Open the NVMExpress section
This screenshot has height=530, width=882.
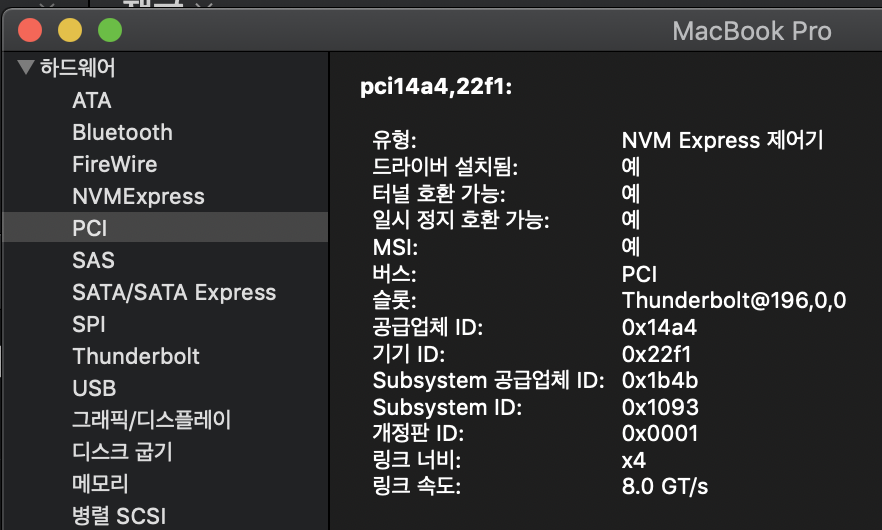pos(138,196)
